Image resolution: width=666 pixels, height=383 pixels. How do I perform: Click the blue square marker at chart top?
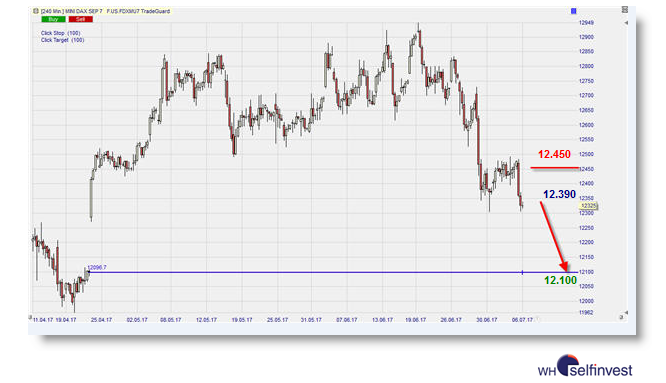(x=573, y=11)
